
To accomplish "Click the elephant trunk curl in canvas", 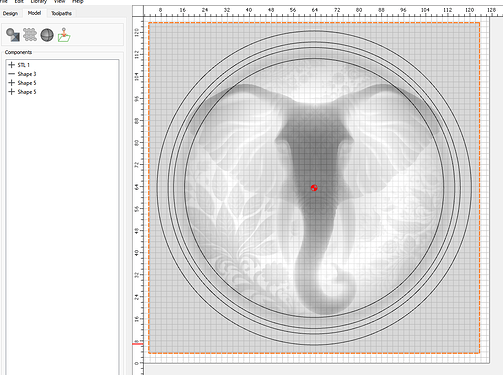I will point(337,283).
